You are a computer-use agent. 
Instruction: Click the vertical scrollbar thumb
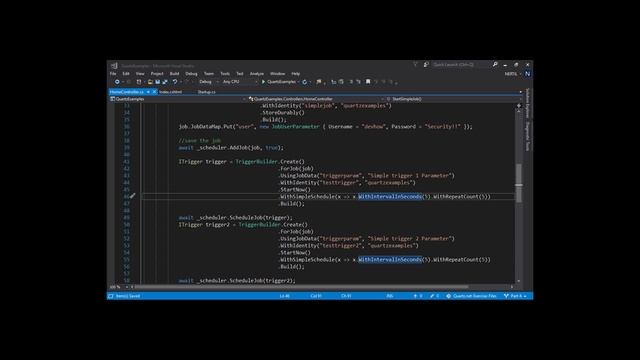[519, 183]
